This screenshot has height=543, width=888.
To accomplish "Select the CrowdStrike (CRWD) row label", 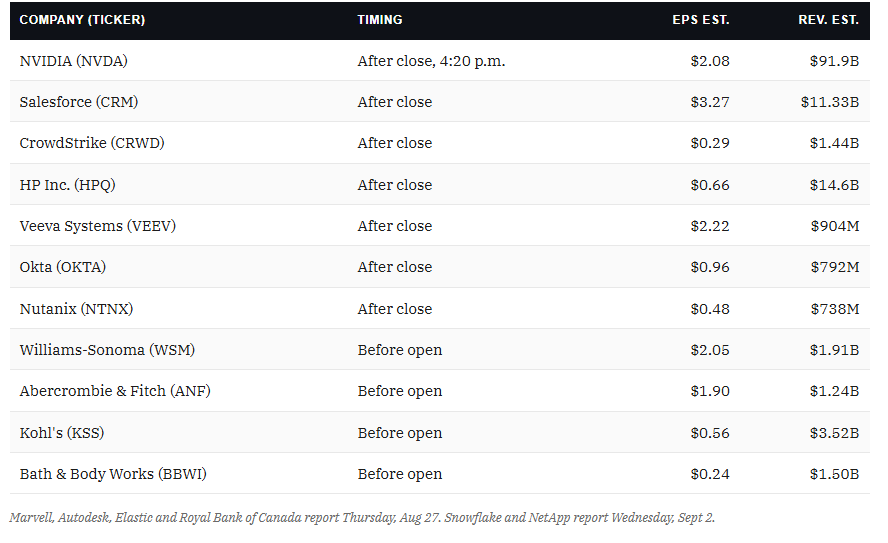I will (x=92, y=143).
